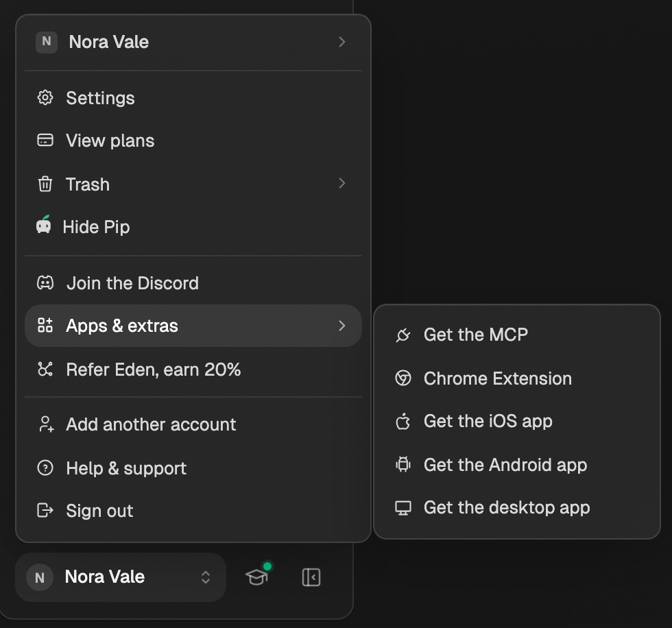Viewport: 672px width, 628px height.
Task: Toggle the Nora Vale account switcher button
Action: [121, 577]
